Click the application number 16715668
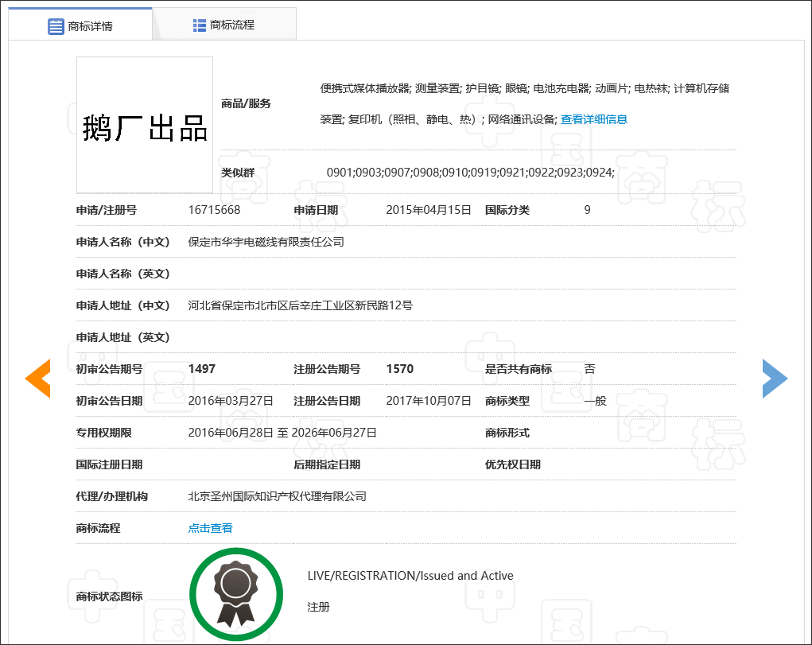This screenshot has width=812, height=645. click(215, 210)
